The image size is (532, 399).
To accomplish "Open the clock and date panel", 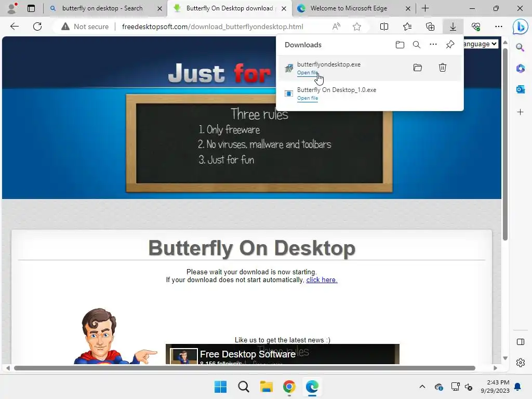I will pos(495,387).
